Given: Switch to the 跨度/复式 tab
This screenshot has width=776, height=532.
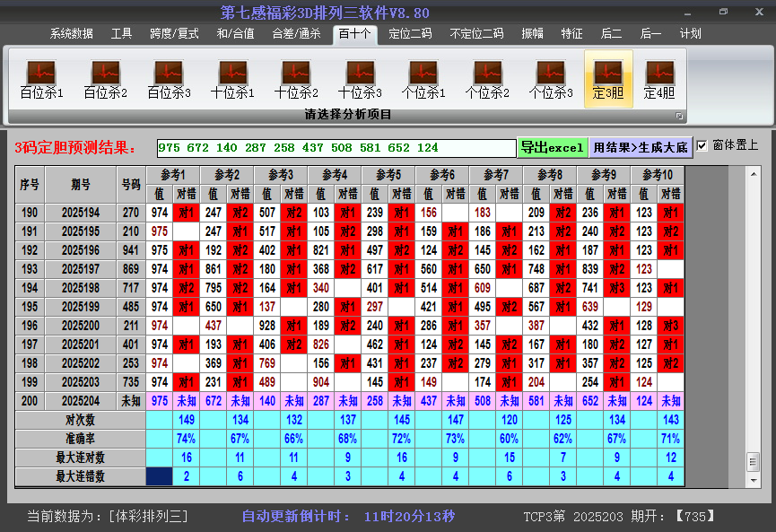Looking at the screenshot, I should point(174,34).
